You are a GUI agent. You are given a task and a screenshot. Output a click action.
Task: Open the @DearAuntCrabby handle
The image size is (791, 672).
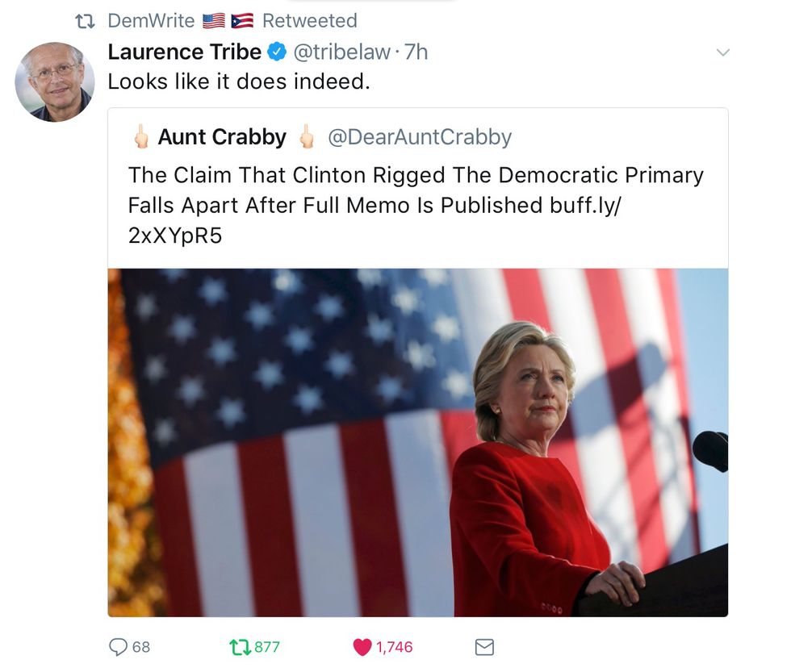pyautogui.click(x=420, y=137)
